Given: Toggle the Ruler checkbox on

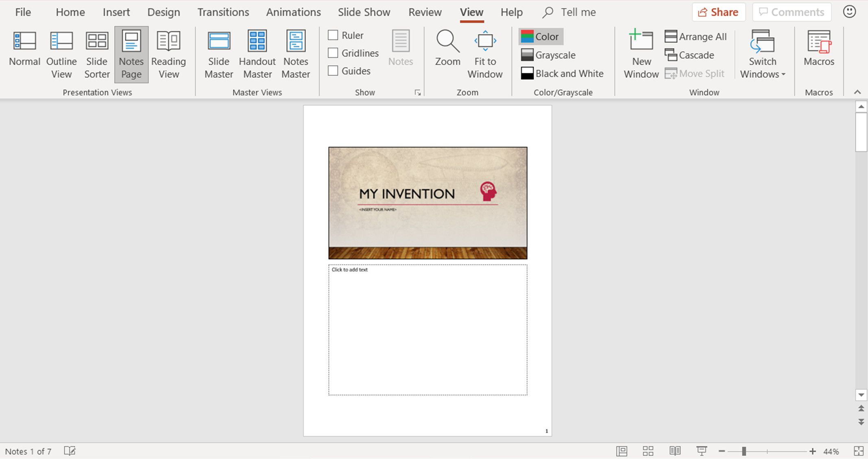Looking at the screenshot, I should coord(334,35).
